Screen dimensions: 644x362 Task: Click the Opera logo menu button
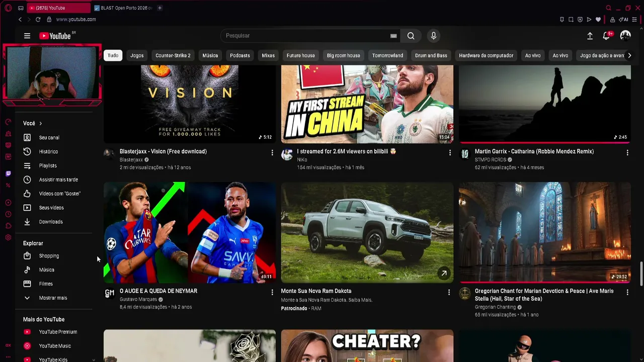(x=9, y=8)
